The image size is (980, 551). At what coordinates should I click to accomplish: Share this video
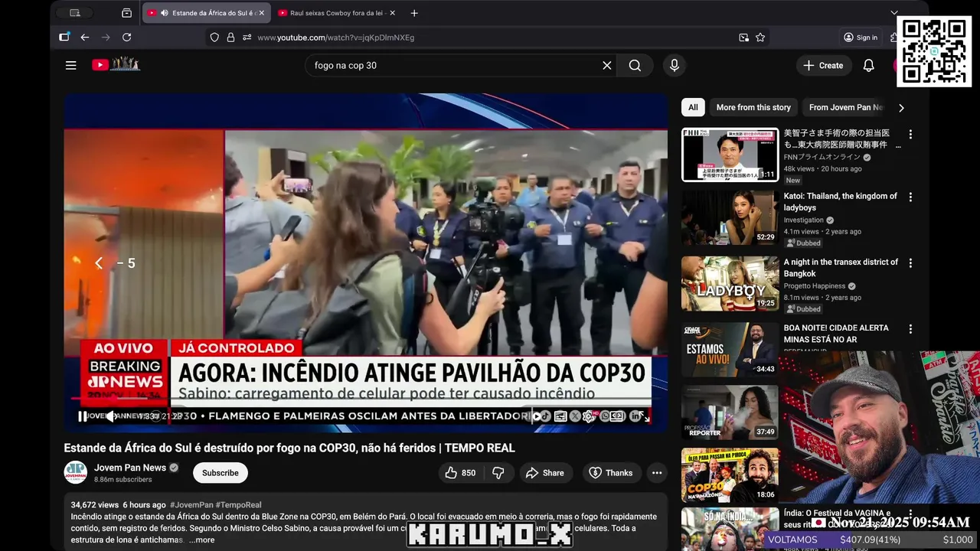coord(544,473)
